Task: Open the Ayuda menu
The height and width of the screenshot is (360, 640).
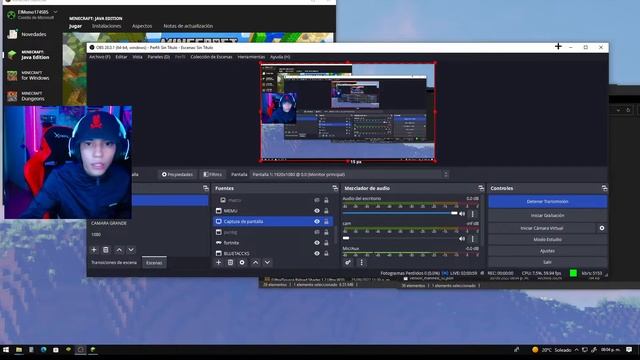Action: pos(280,57)
